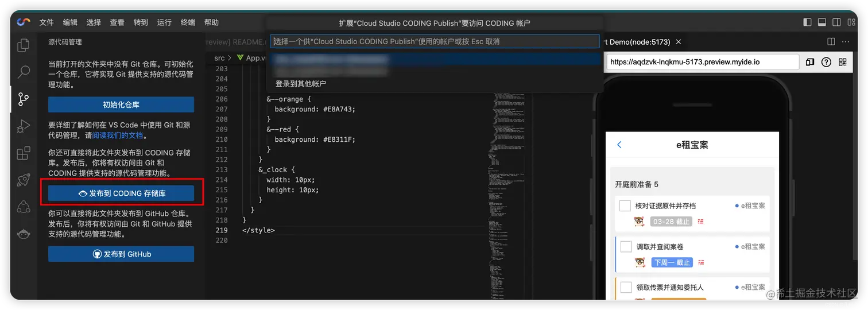Open Run and Debug bug-play icon

point(24,126)
